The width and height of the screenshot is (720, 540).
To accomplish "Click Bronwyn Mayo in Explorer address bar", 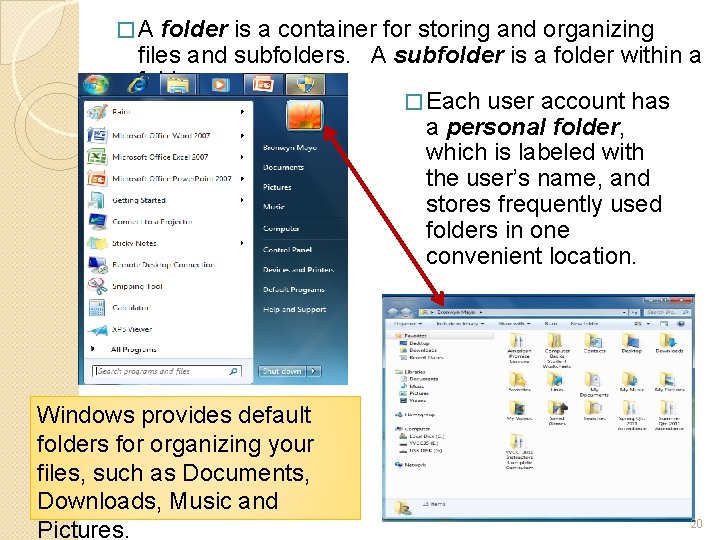I will coord(455,312).
